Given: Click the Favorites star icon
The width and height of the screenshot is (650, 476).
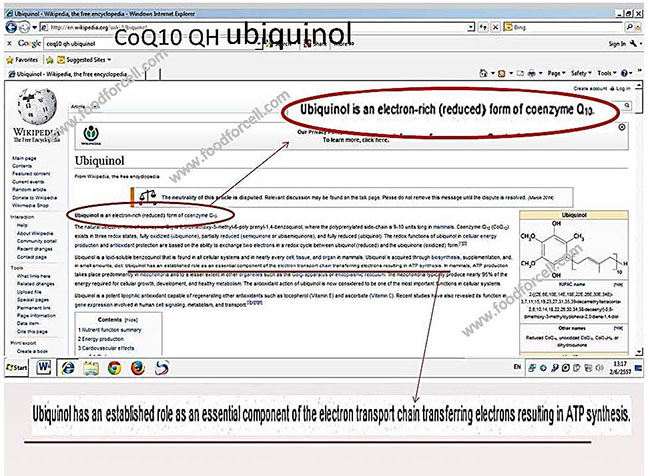Looking at the screenshot, I should click(x=10, y=60).
